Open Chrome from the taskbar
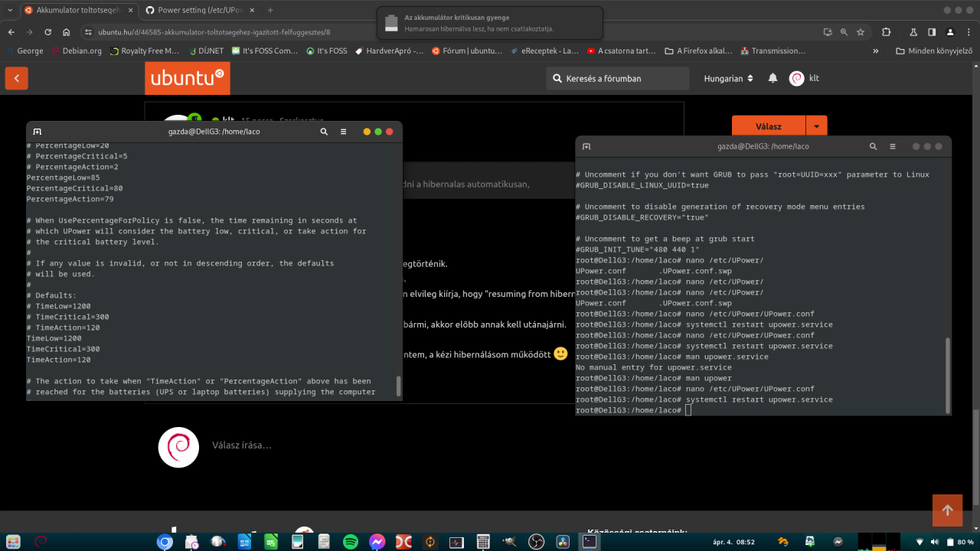 [165, 542]
